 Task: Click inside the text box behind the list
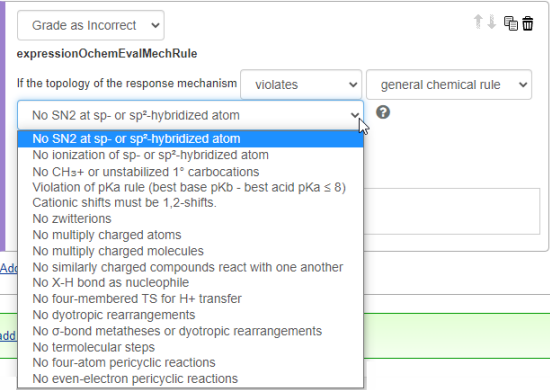pyautogui.click(x=452, y=211)
